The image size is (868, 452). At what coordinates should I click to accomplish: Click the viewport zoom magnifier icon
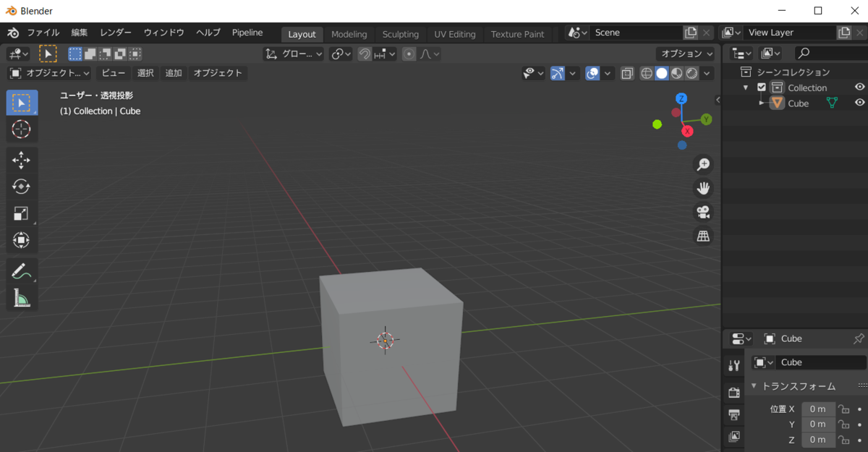click(x=703, y=165)
